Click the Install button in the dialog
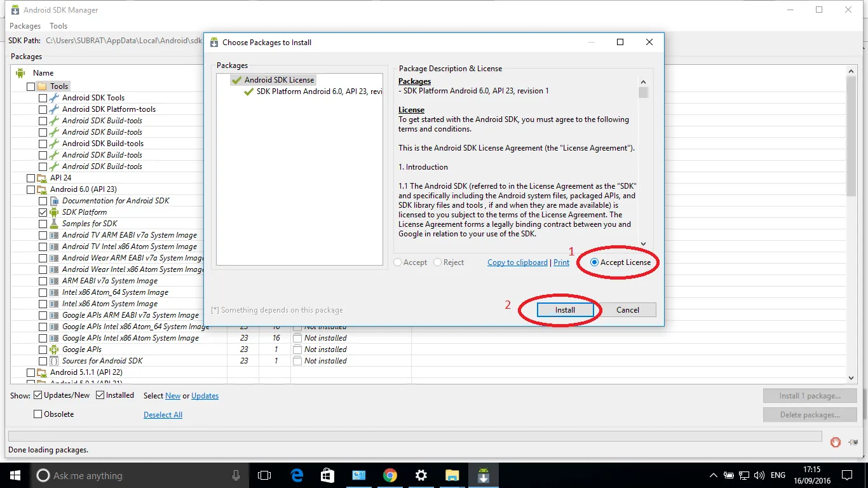This screenshot has width=868, height=488. (565, 310)
